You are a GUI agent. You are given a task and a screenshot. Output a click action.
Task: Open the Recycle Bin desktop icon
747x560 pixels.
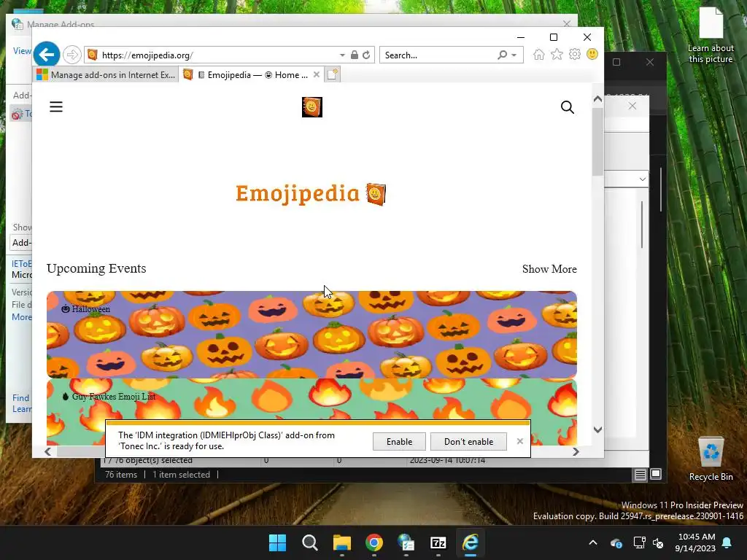(x=711, y=459)
